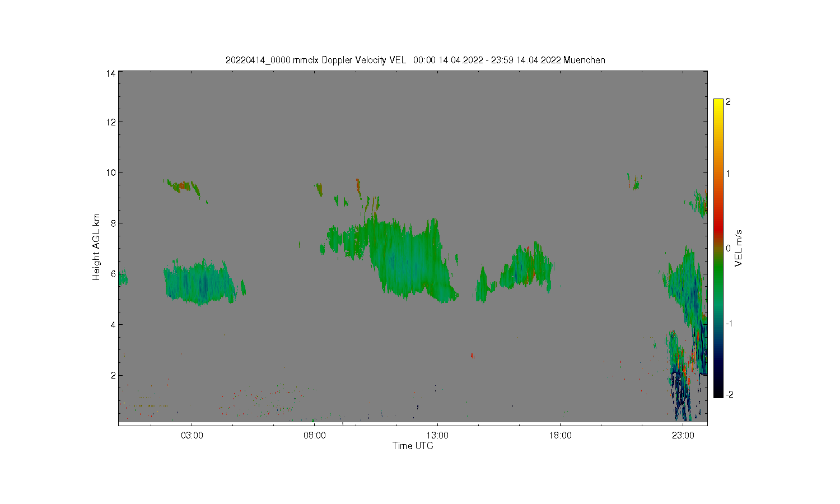Click the yellow top end of the colorbar
Image resolution: width=840 pixels, height=504 pixels.
click(718, 104)
